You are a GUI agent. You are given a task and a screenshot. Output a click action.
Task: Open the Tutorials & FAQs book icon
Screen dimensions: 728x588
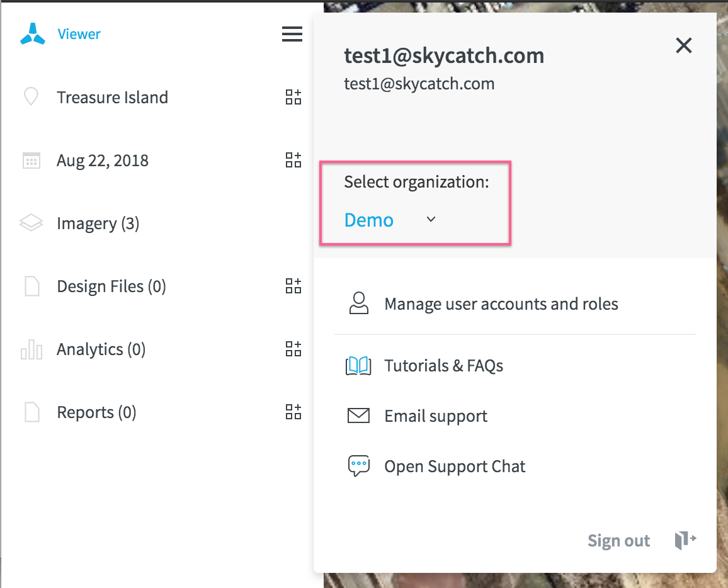(358, 365)
